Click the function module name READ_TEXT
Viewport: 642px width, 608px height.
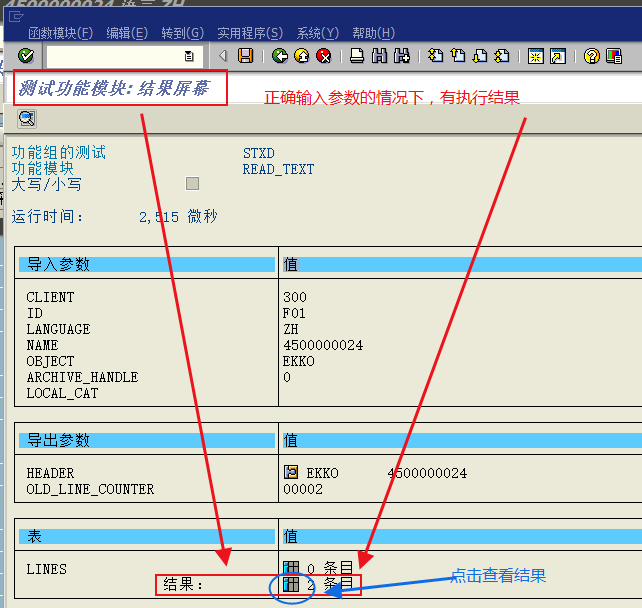pyautogui.click(x=278, y=169)
